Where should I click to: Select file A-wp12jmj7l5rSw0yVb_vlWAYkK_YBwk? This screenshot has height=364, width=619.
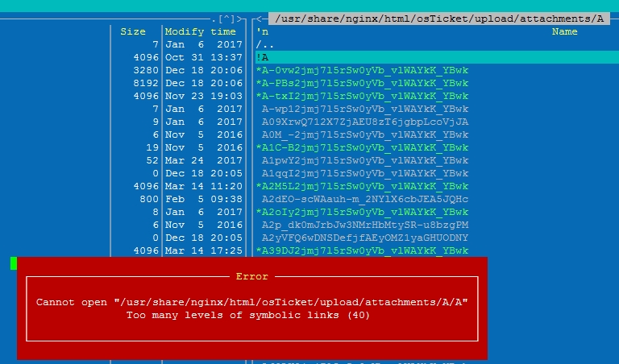click(x=365, y=110)
